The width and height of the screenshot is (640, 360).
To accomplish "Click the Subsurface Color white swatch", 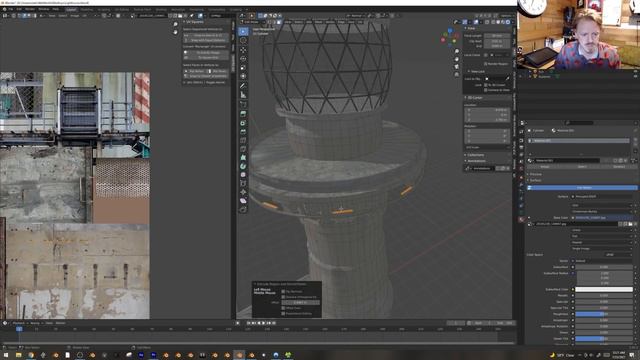I will tap(604, 289).
